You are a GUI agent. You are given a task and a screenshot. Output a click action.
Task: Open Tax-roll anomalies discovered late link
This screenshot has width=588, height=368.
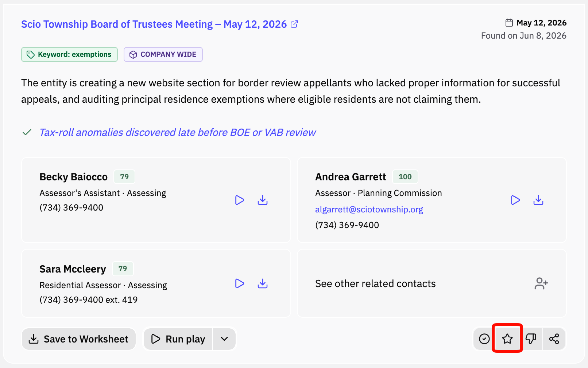click(178, 132)
